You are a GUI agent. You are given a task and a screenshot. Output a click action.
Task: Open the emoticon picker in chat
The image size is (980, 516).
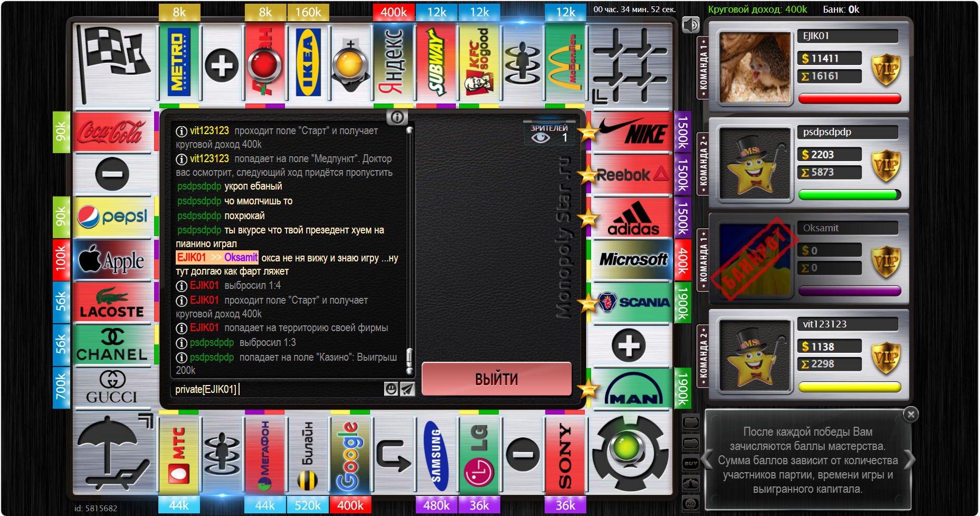click(391, 389)
